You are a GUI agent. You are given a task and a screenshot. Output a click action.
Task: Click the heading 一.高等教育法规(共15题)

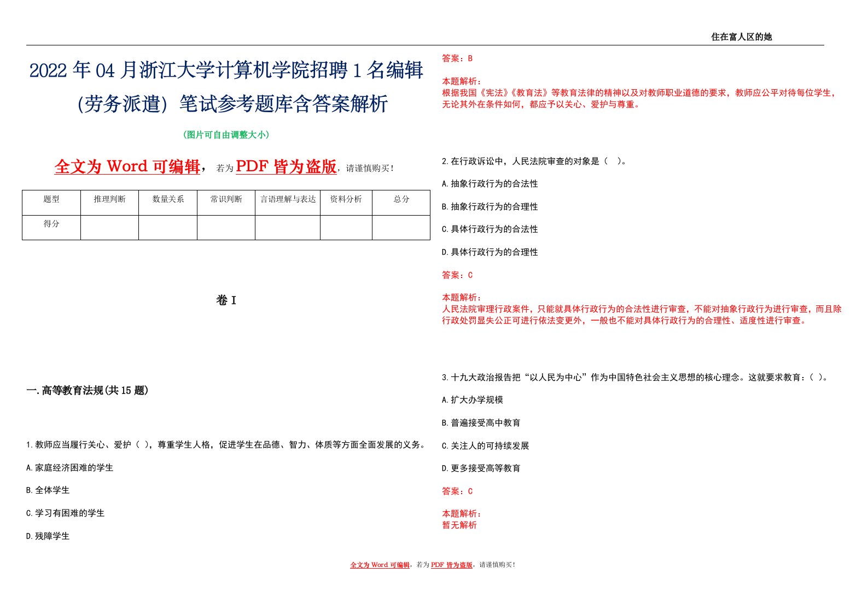pos(88,390)
